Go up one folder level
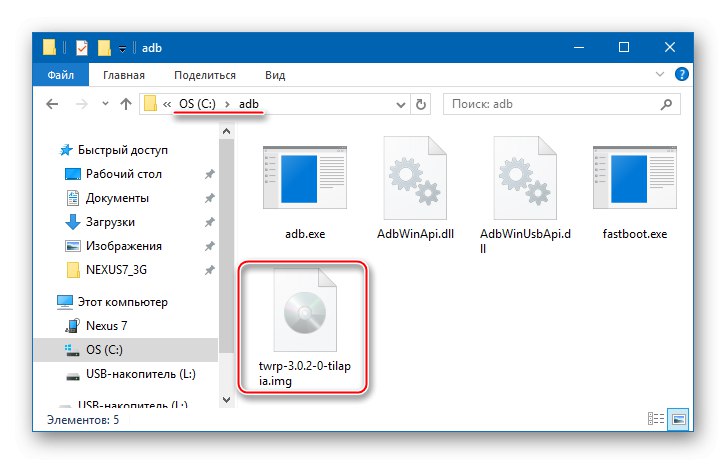Image resolution: width=726 pixels, height=464 pixels. (126, 104)
